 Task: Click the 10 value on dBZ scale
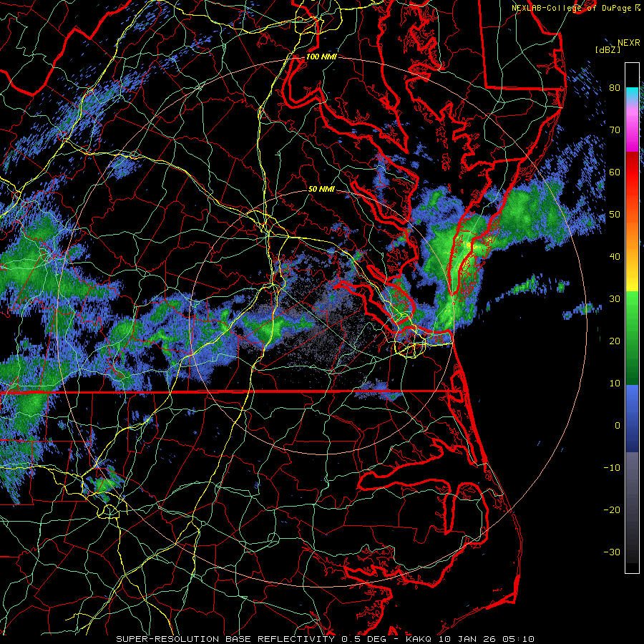click(615, 384)
